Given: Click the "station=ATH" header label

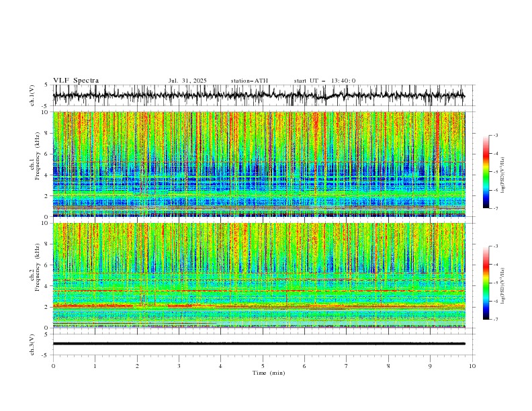Looking at the screenshot, I should (249, 81).
